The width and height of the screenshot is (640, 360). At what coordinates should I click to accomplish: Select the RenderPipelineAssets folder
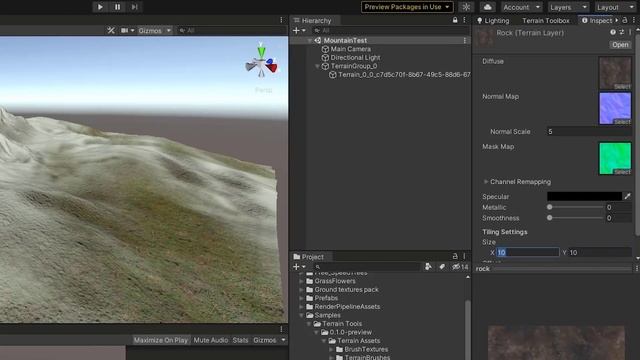[x=347, y=307]
